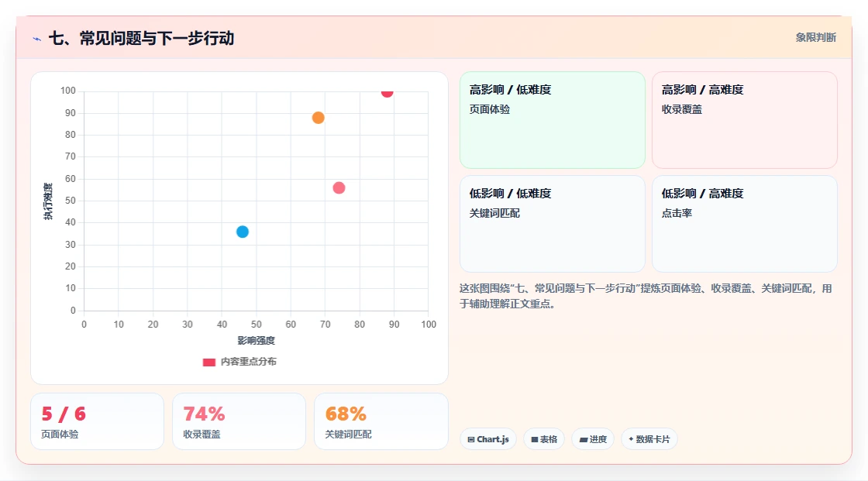Select the 68% 关键词匹配 stat card
The width and height of the screenshot is (868, 481).
point(381,421)
